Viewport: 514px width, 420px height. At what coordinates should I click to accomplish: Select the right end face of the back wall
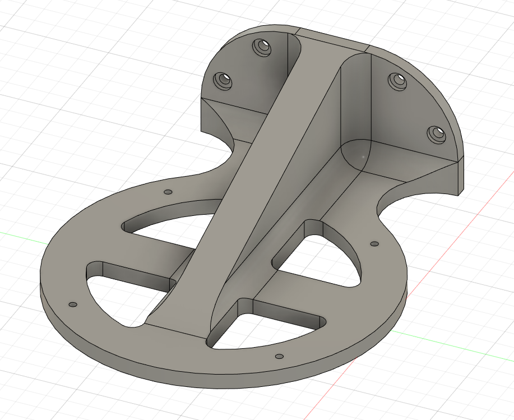[x=461, y=175]
